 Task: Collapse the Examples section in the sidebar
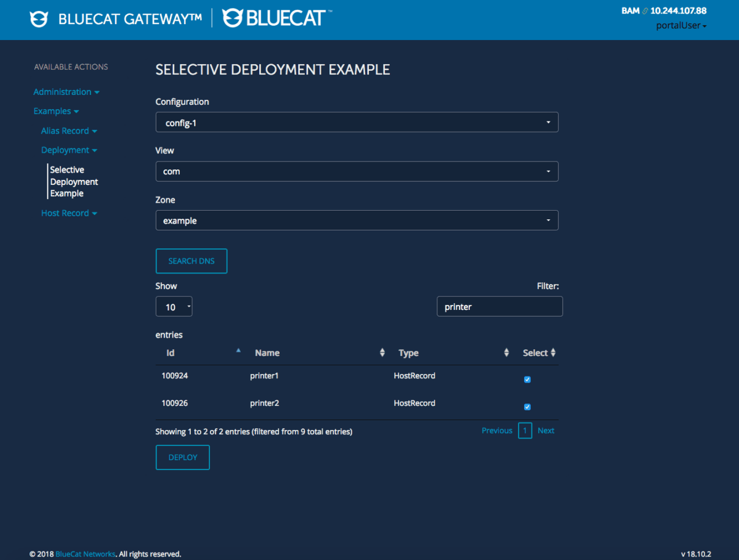(56, 111)
